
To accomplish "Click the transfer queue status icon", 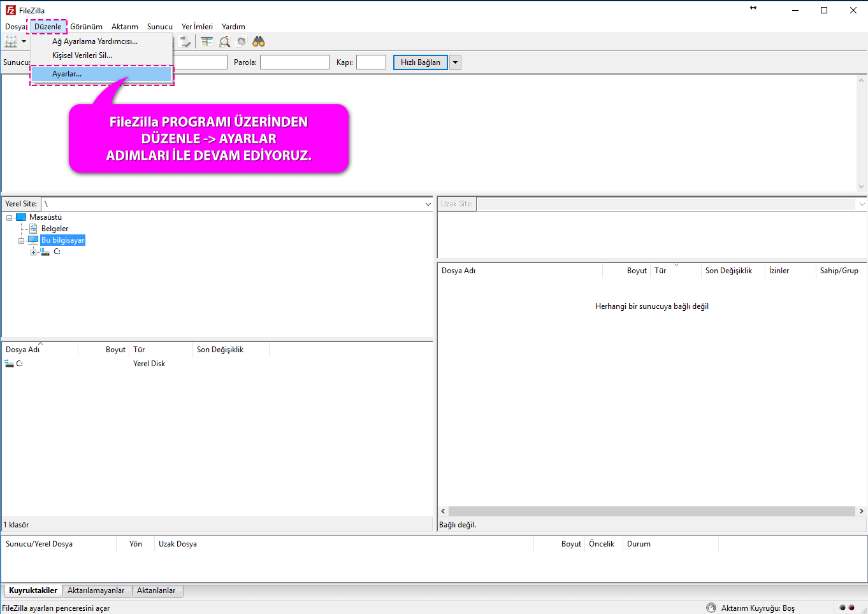I will point(711,608).
